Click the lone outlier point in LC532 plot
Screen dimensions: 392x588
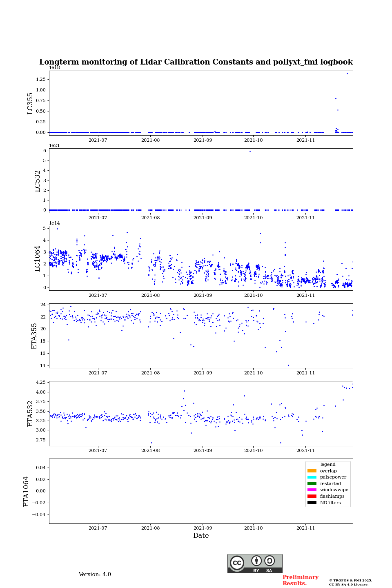click(250, 151)
